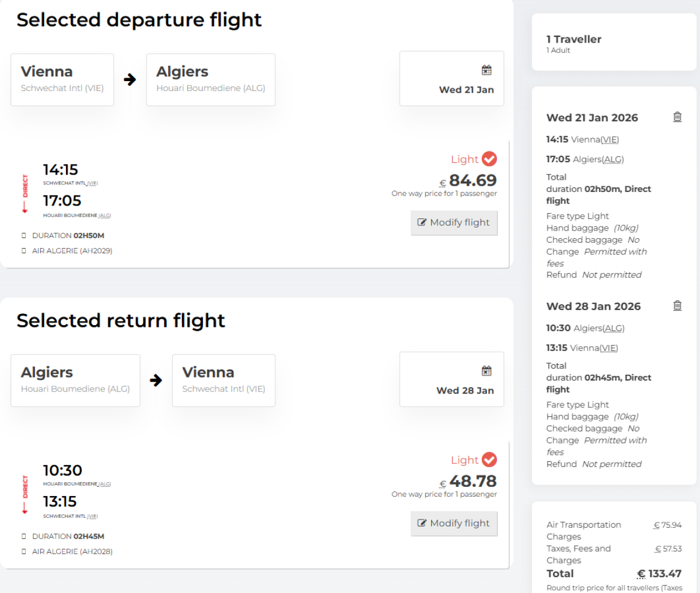The width and height of the screenshot is (700, 593).
Task: Select Vienna destination box in return flight
Action: click(x=223, y=380)
